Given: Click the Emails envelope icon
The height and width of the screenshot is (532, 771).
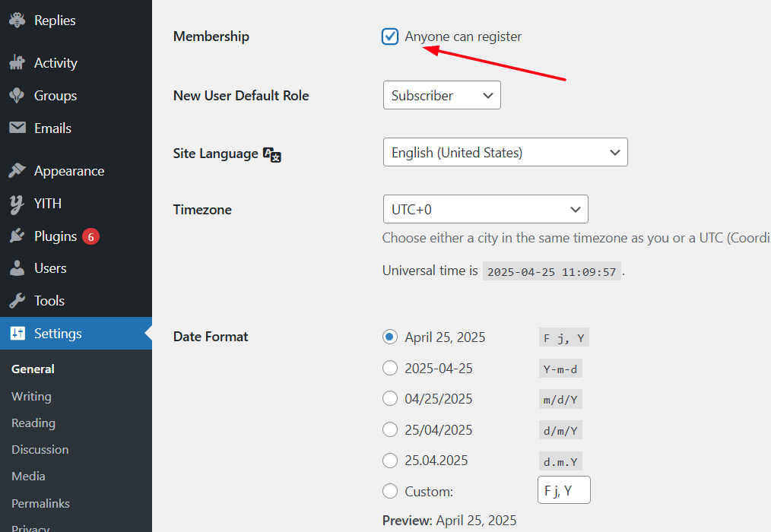Looking at the screenshot, I should [x=17, y=128].
